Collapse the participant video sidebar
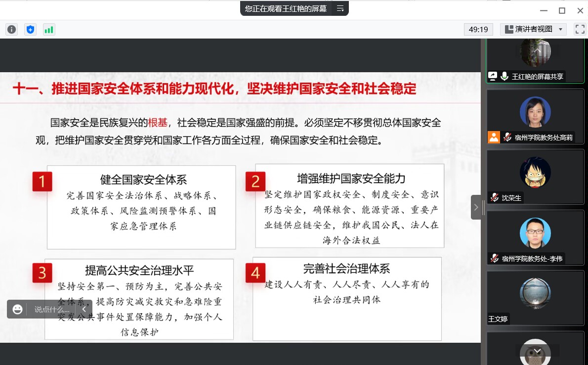This screenshot has width=588, height=365. coord(476,207)
